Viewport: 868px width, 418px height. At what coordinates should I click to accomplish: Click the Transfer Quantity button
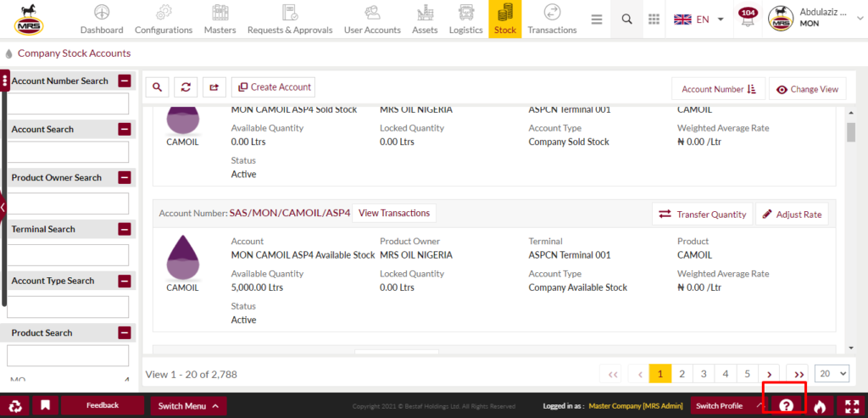(703, 215)
